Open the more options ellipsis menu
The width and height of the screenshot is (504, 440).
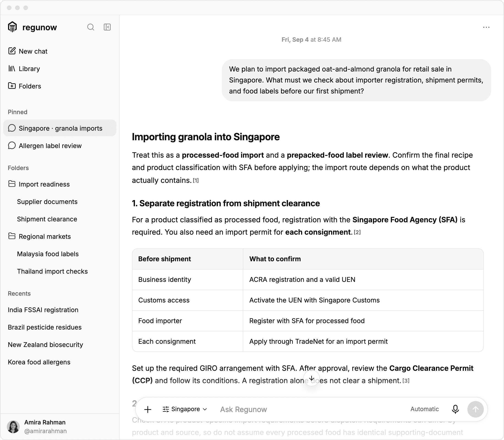click(486, 27)
